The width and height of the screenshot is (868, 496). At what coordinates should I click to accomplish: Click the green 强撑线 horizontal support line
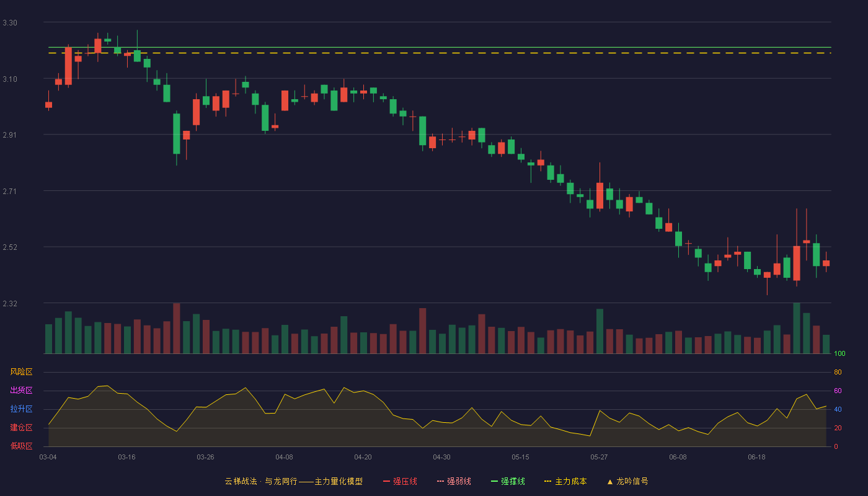click(440, 47)
